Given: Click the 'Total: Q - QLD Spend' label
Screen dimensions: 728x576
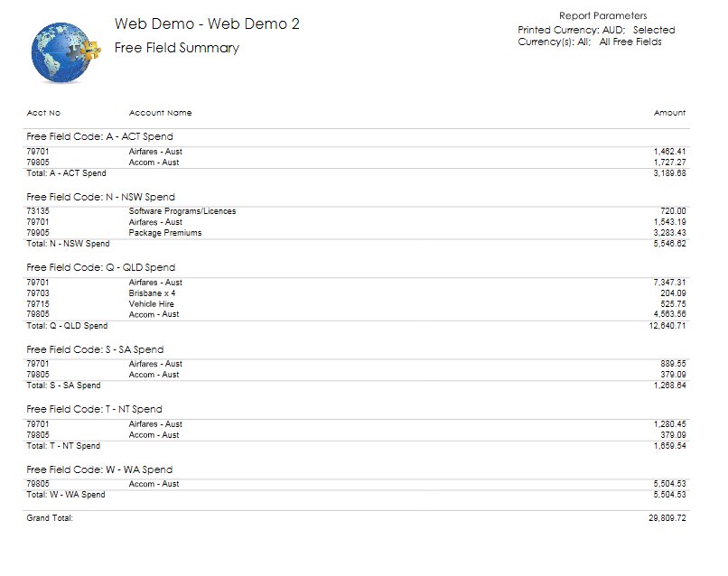Looking at the screenshot, I should (x=67, y=326).
